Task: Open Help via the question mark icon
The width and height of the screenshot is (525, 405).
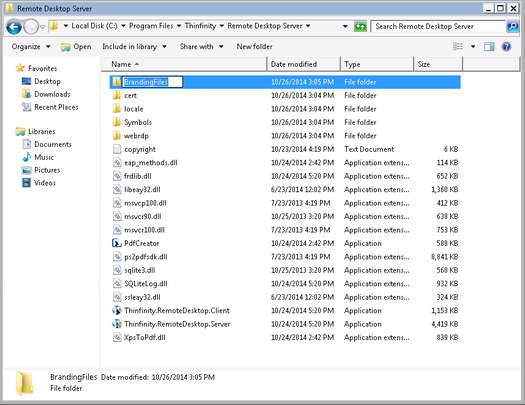Action: click(506, 47)
